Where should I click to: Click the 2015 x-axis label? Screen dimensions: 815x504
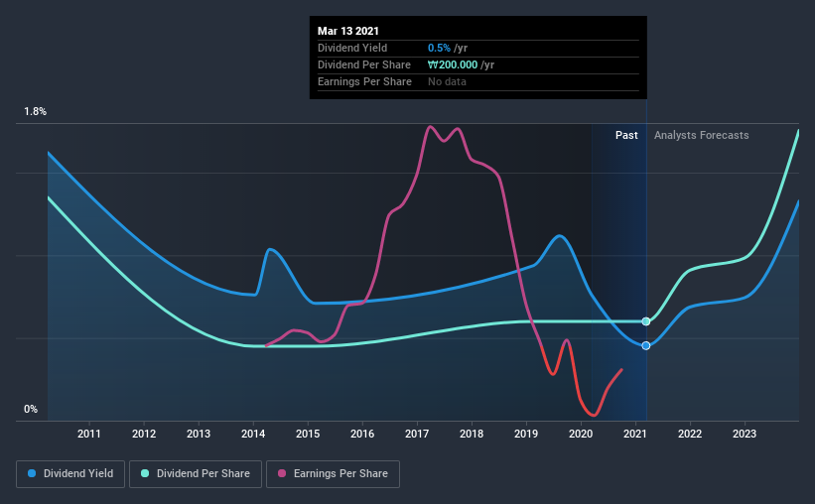(x=308, y=434)
